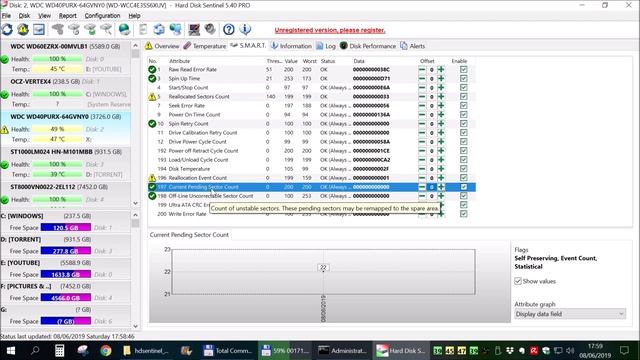640x360 pixels.
Task: Click warning icon beside Reallocated Sectors Count
Action: tap(152, 97)
